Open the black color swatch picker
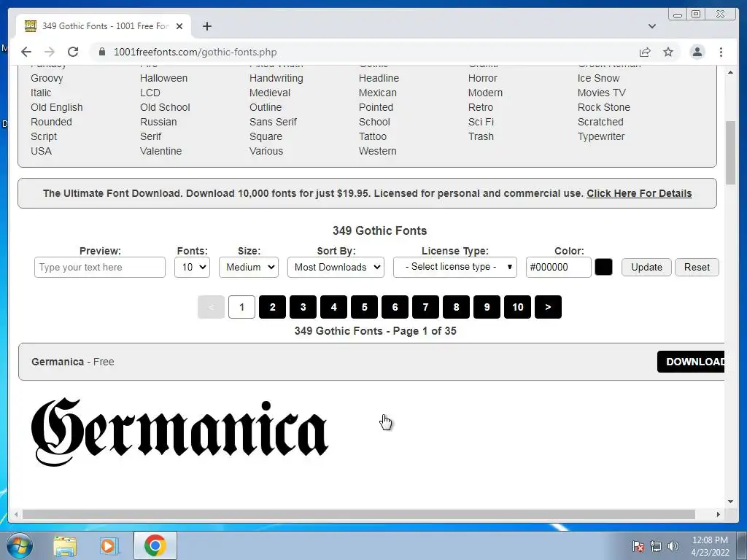747x560 pixels. pos(603,267)
